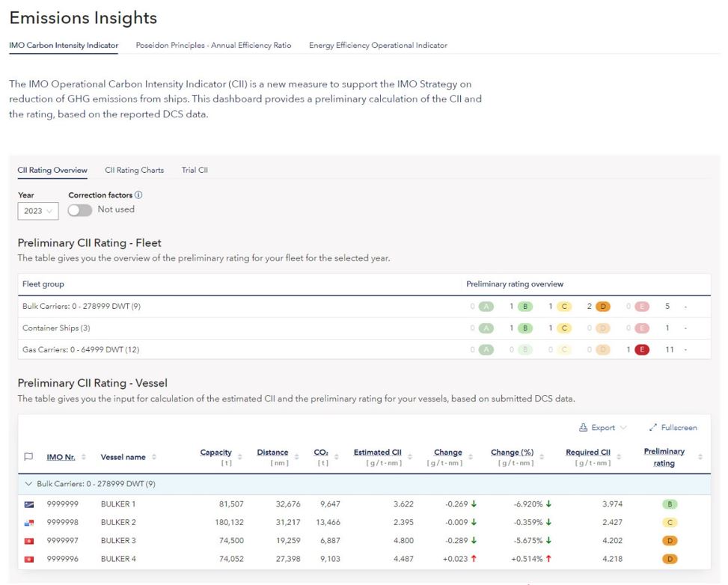Click the flag icon for BULKER 2
The image size is (728, 585).
click(28, 523)
